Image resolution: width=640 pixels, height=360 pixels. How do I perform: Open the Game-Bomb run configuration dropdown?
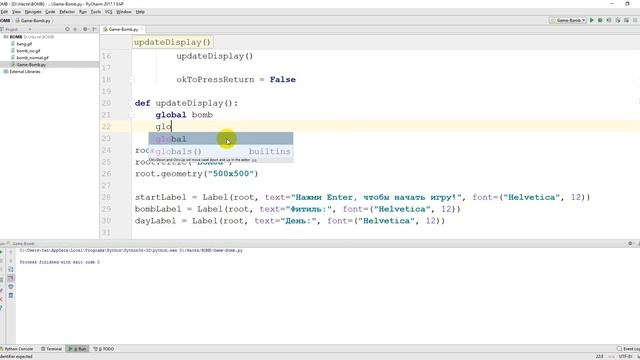568,20
